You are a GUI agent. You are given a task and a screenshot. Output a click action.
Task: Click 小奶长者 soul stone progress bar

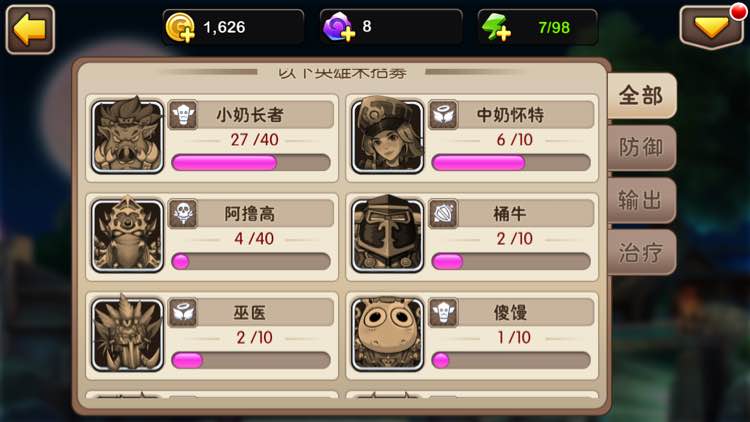[x=251, y=163]
